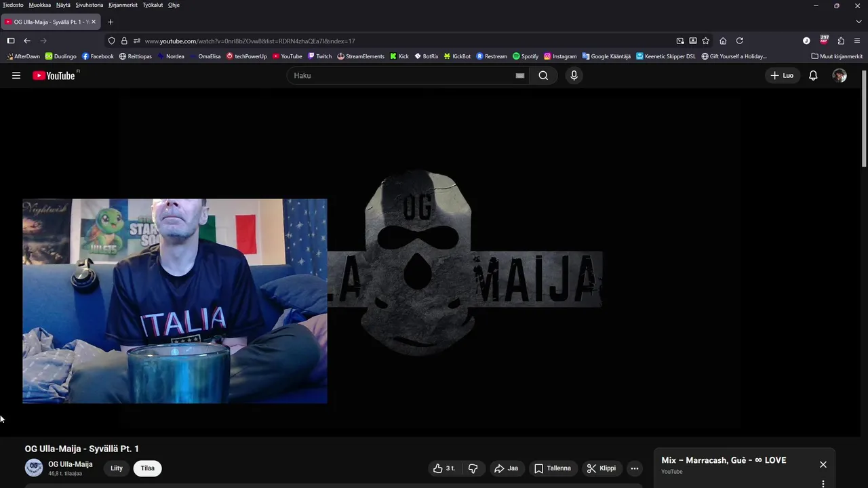
Task: Close the Mix playlist panel
Action: click(823, 464)
